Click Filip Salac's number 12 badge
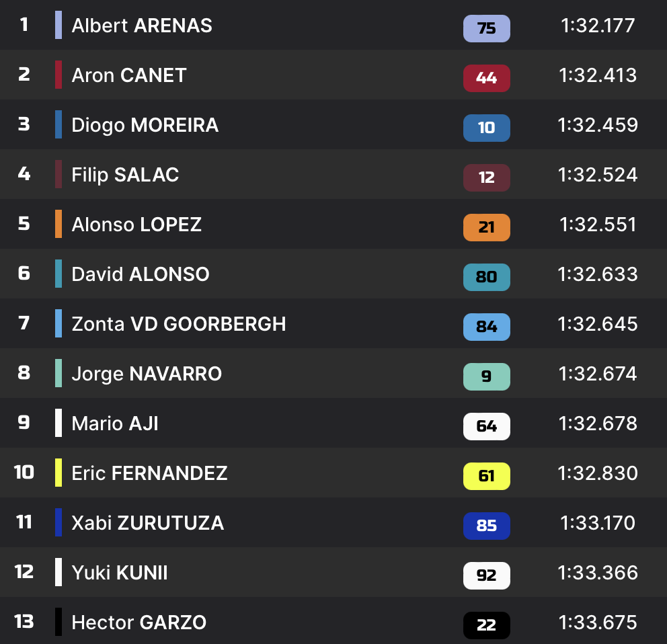Screen dimensions: 667x644 (x=486, y=177)
